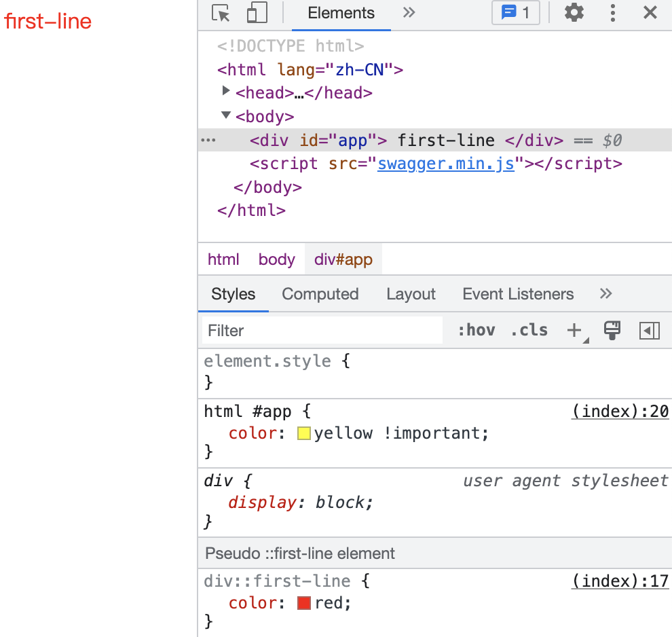
Task: Open source link (index):17
Action: (620, 581)
